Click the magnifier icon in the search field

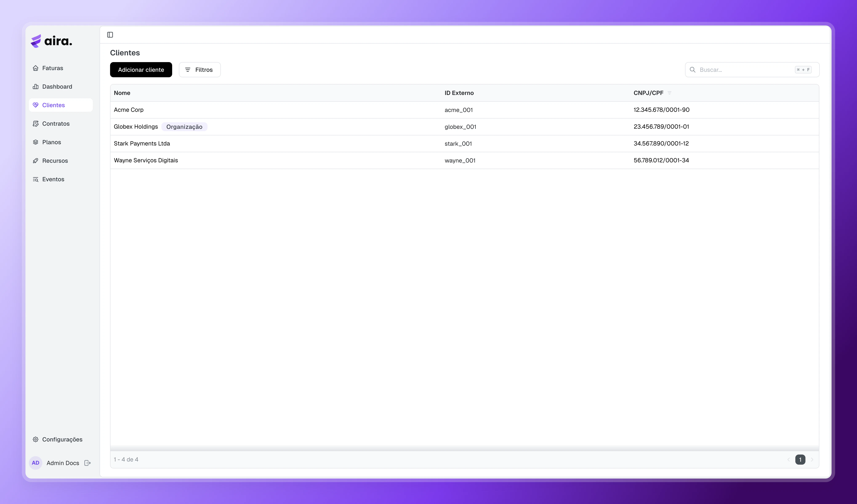(x=693, y=70)
